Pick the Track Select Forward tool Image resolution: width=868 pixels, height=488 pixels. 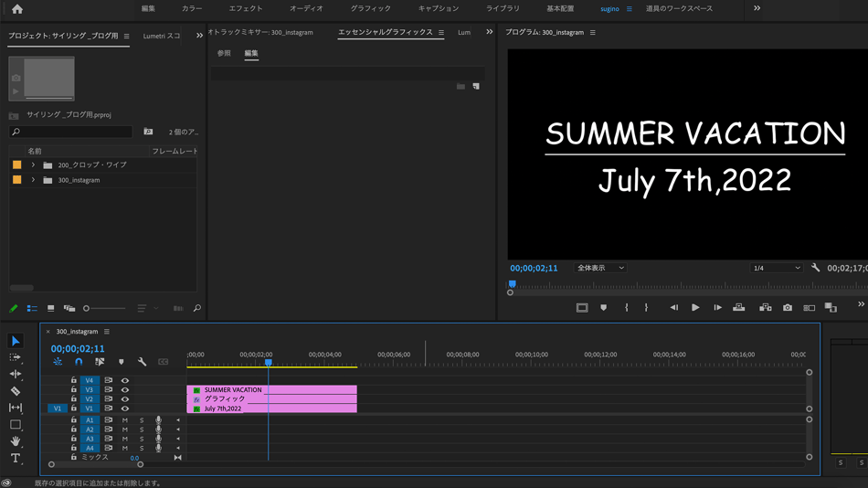pyautogui.click(x=16, y=357)
